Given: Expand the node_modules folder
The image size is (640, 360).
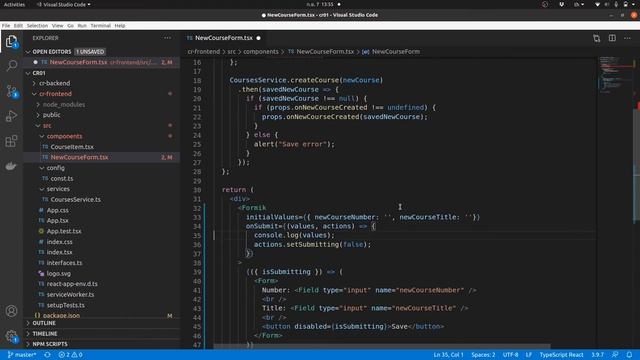Looking at the screenshot, I should point(64,104).
